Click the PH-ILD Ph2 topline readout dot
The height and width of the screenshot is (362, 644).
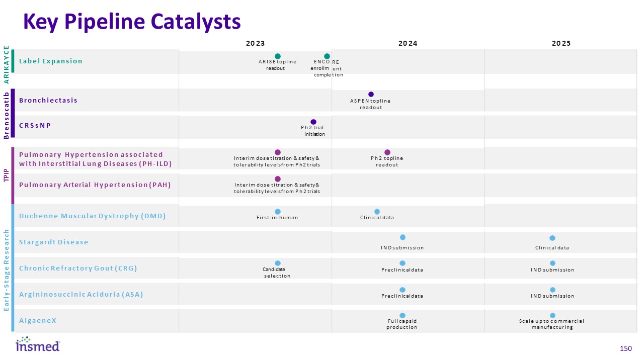pyautogui.click(x=387, y=152)
